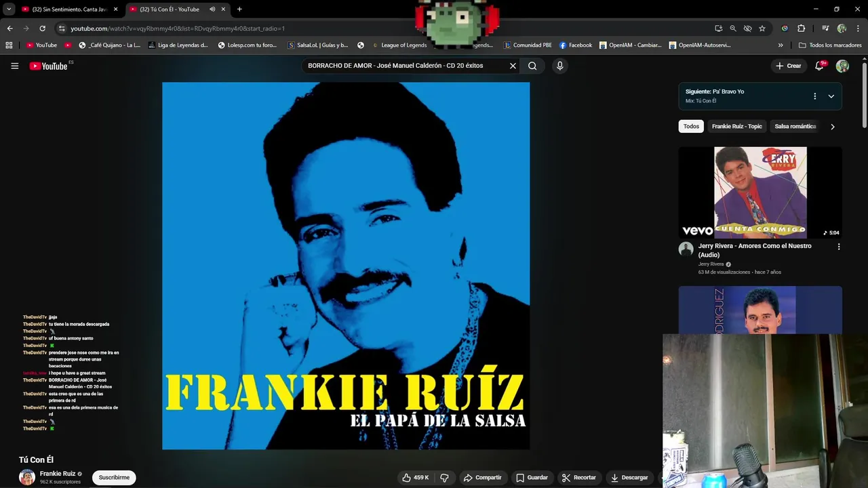Like the video with 459 K likes
This screenshot has height=488, width=868.
coord(415,478)
